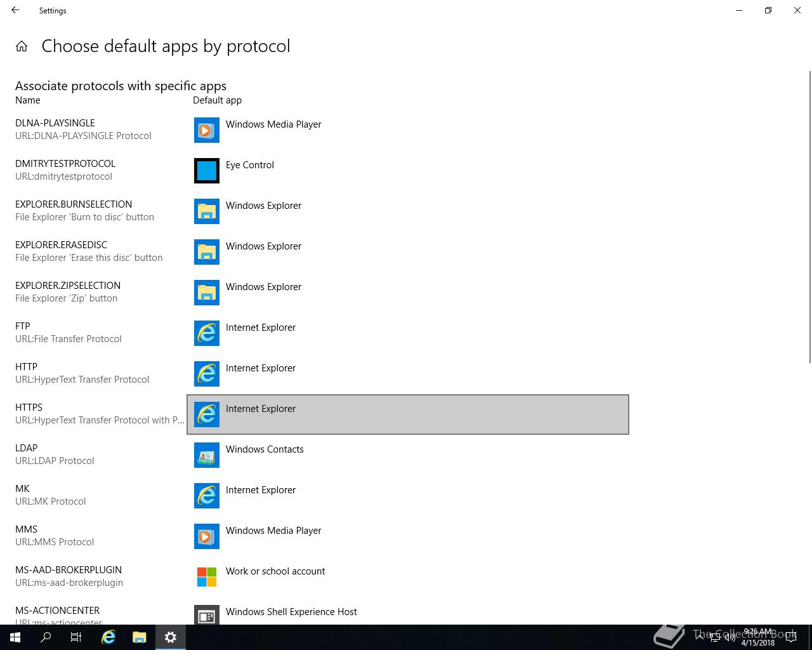
Task: Launch Internet Explorer from the taskbar
Action: point(108,637)
